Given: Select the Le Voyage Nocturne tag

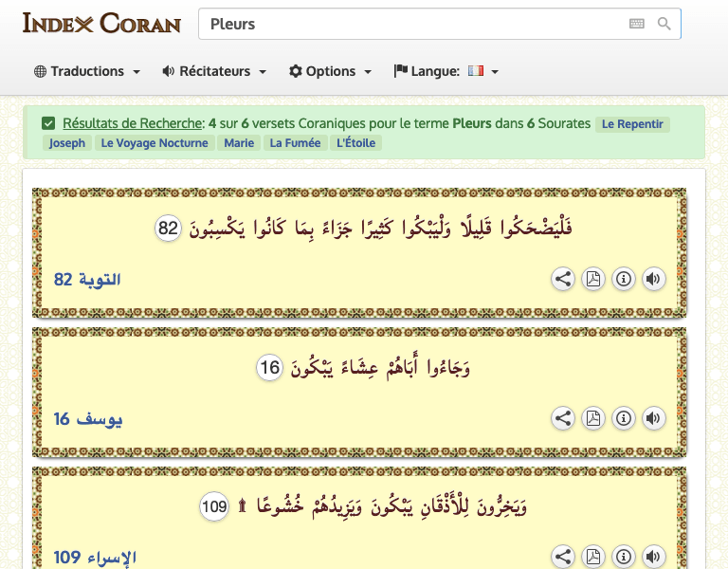Looking at the screenshot, I should tap(155, 143).
